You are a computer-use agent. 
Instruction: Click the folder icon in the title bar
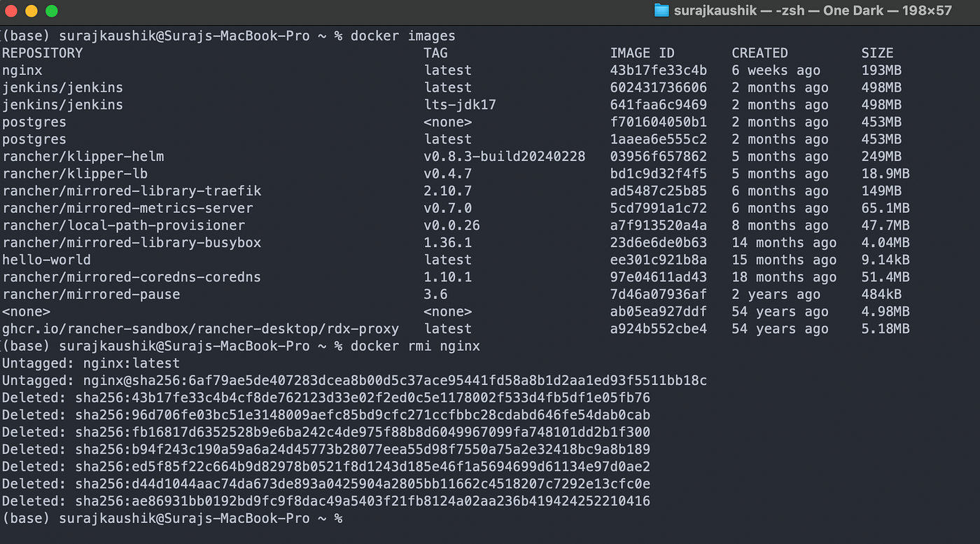tap(661, 11)
